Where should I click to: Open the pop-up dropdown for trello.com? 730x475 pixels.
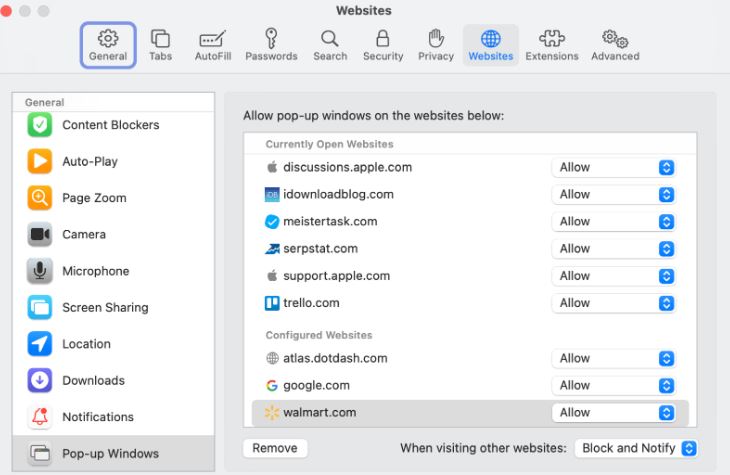[613, 303]
